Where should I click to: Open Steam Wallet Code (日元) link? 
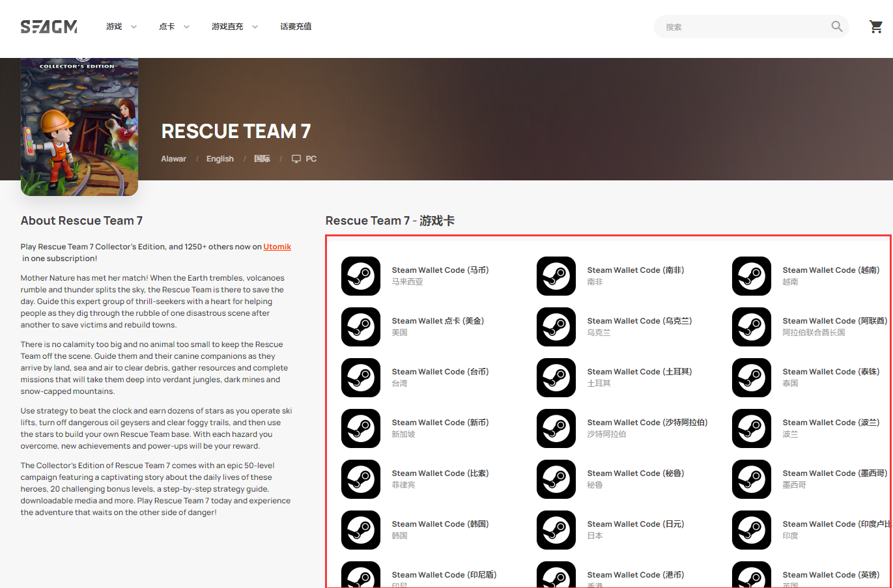pos(636,524)
